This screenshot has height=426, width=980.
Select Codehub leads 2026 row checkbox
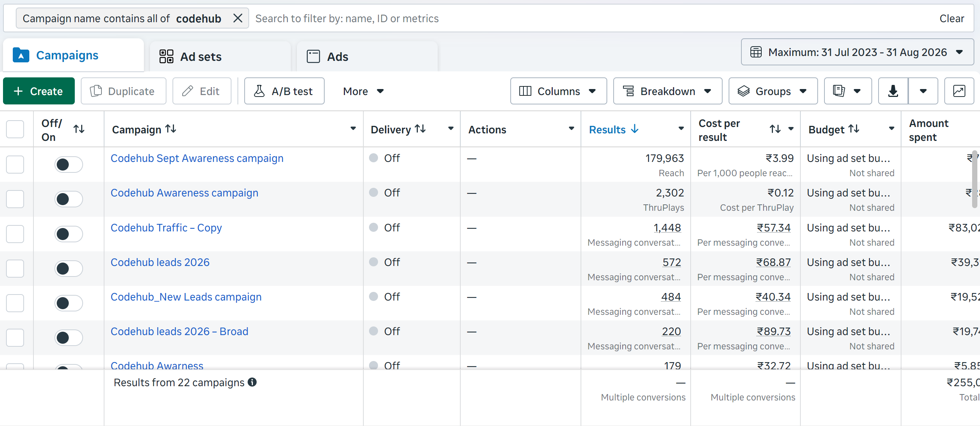[x=15, y=269]
